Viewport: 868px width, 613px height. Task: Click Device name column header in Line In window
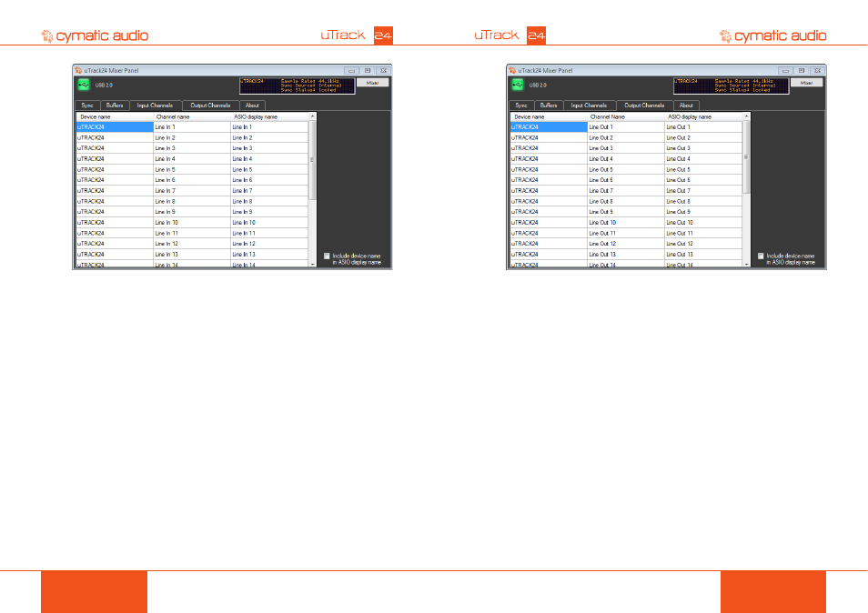(x=115, y=116)
